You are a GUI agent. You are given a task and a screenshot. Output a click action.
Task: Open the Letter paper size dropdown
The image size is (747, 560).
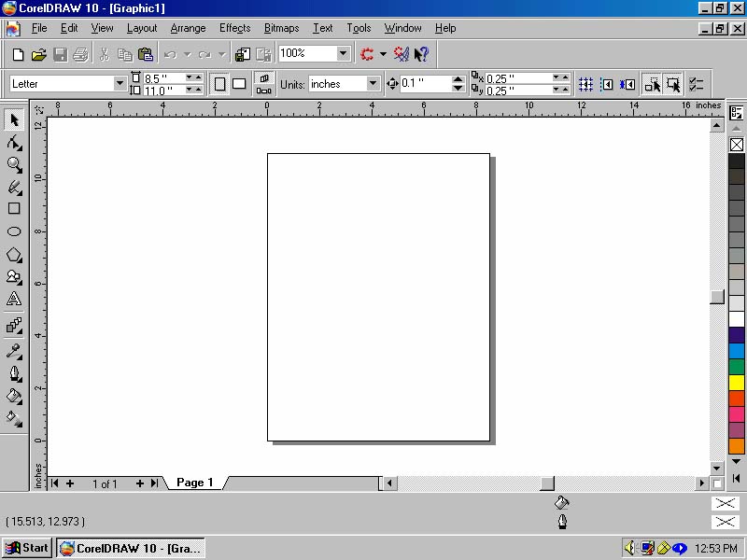[119, 84]
